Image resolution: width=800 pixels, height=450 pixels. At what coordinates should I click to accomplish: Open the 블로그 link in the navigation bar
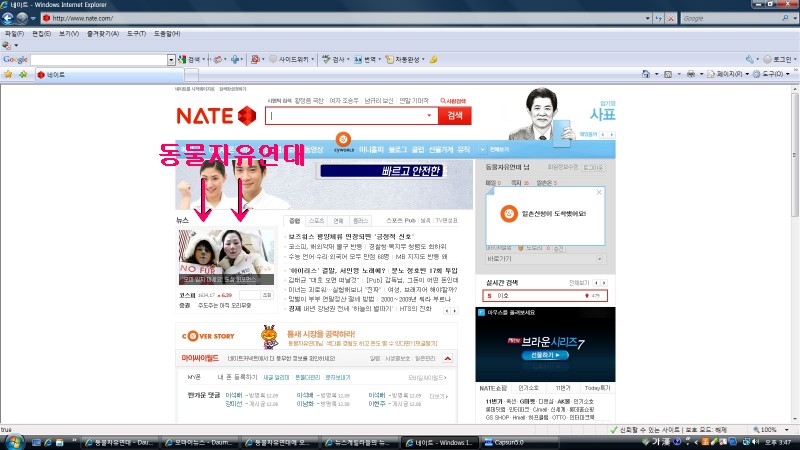pyautogui.click(x=397, y=149)
